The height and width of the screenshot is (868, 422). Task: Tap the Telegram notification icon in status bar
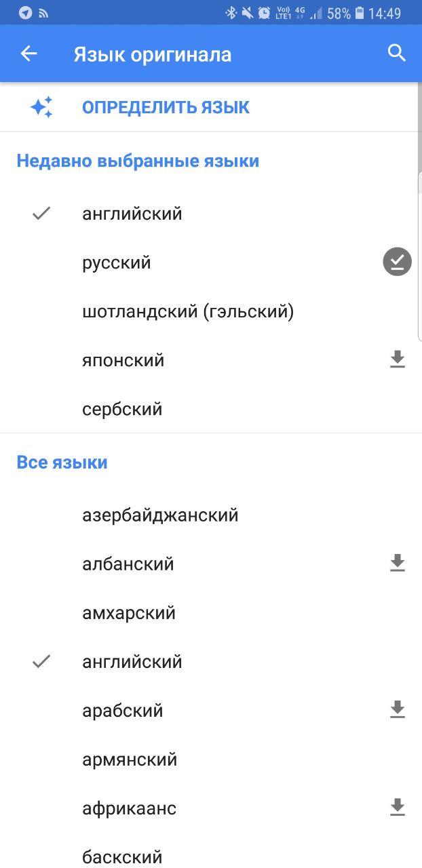click(x=26, y=13)
